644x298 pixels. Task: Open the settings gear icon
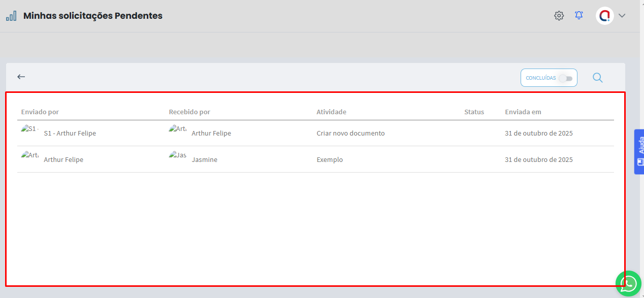pyautogui.click(x=559, y=16)
